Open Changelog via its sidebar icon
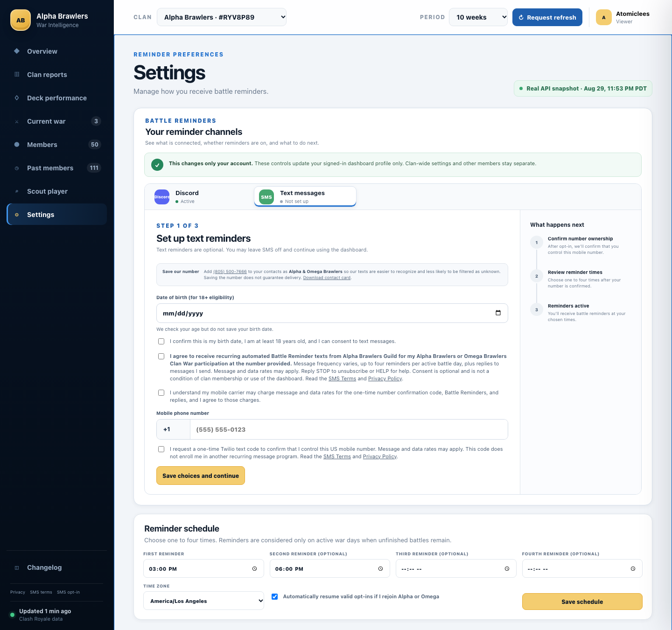This screenshot has width=672, height=630. (17, 567)
